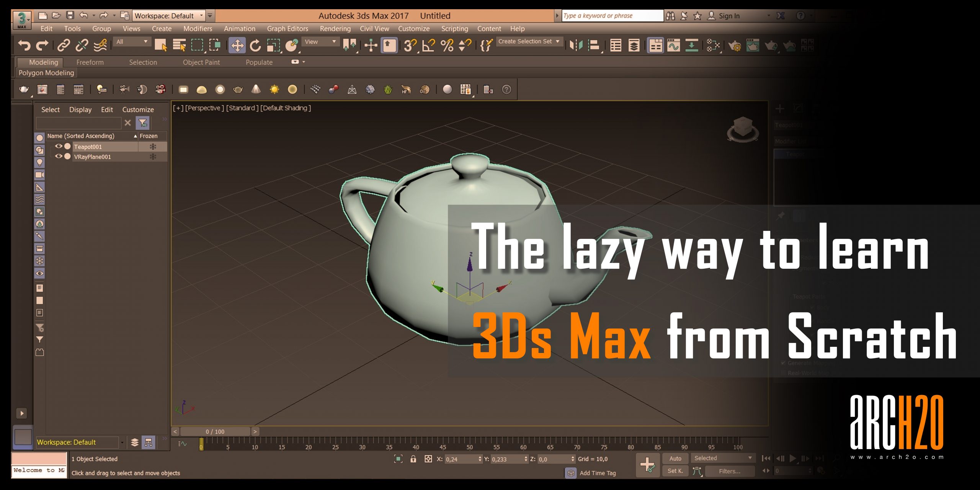Open the Rendering menu
This screenshot has height=490, width=980.
pyautogui.click(x=335, y=29)
